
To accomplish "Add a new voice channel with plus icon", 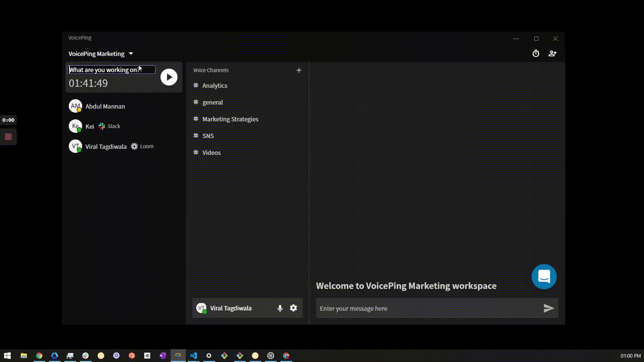I will coord(299,70).
